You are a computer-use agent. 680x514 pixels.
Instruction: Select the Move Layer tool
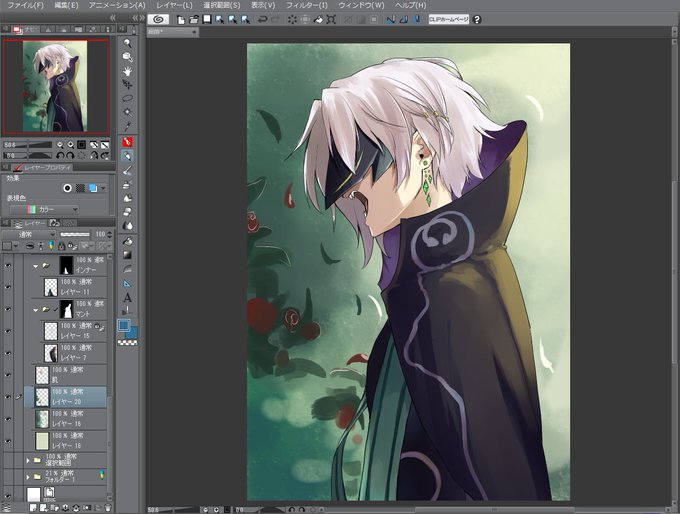click(127, 85)
